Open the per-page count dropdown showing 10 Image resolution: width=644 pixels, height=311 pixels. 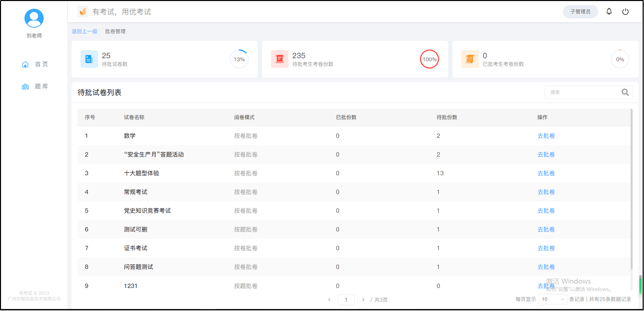[552, 299]
